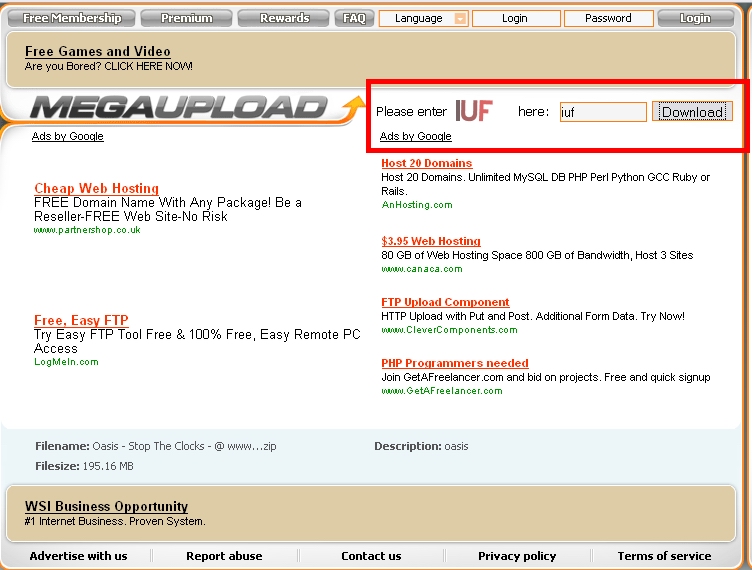Open the $3.95 Web Hosting ad
The image size is (752, 570).
tap(431, 241)
